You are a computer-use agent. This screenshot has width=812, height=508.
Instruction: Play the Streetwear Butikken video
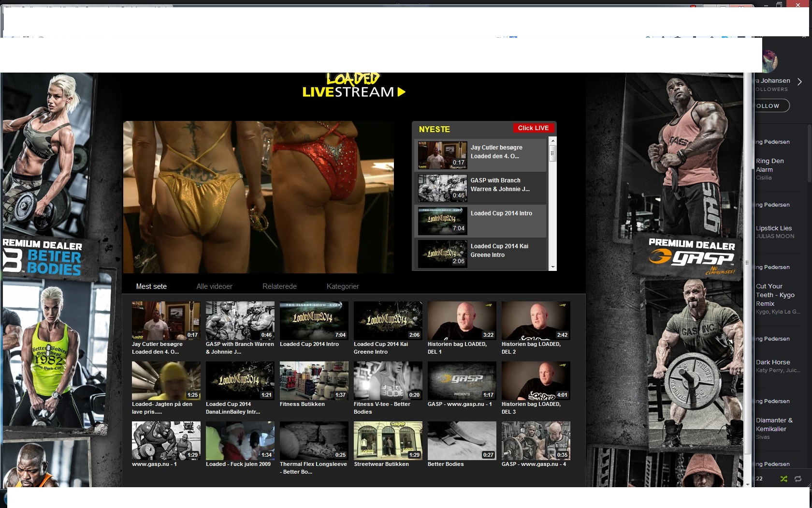[x=388, y=440]
